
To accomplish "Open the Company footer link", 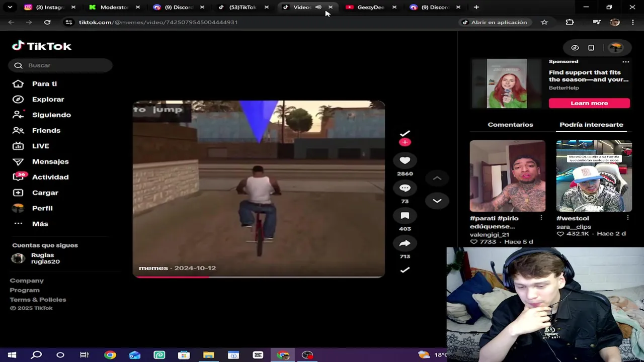I will pos(27,281).
